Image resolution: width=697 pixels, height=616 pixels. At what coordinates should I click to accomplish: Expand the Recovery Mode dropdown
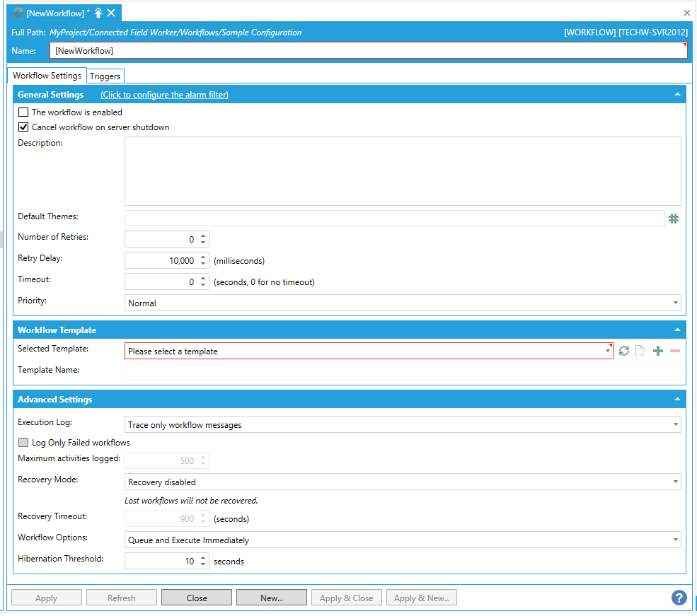click(x=402, y=482)
